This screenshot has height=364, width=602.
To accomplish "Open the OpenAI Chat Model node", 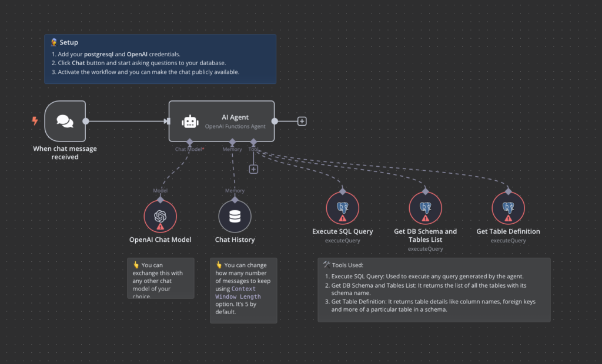I will [160, 217].
